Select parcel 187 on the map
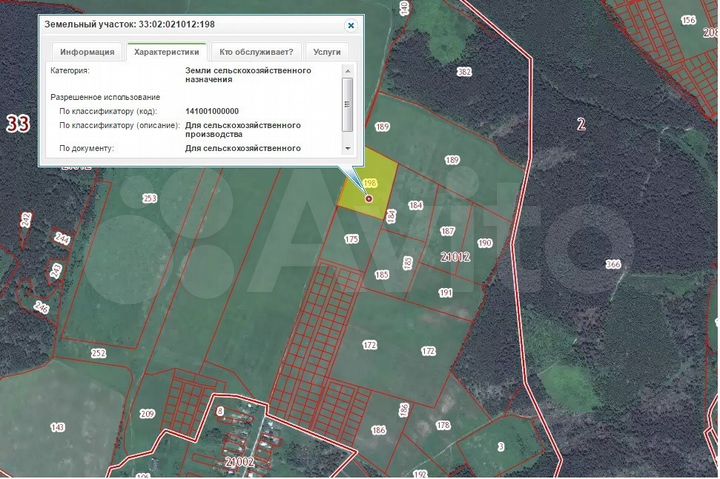 point(448,231)
